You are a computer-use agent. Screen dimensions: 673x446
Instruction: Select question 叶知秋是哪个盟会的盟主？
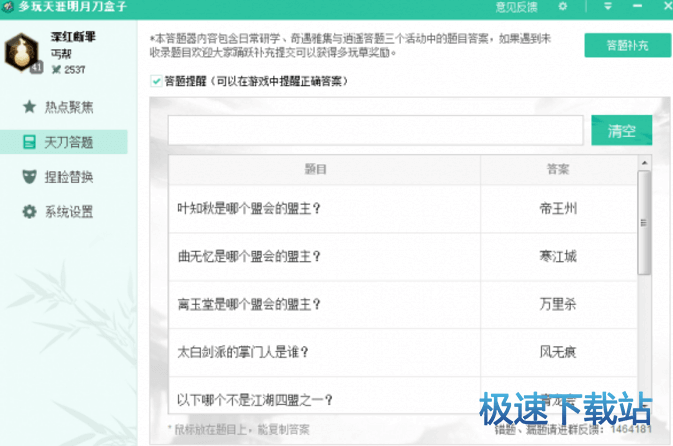(x=249, y=209)
